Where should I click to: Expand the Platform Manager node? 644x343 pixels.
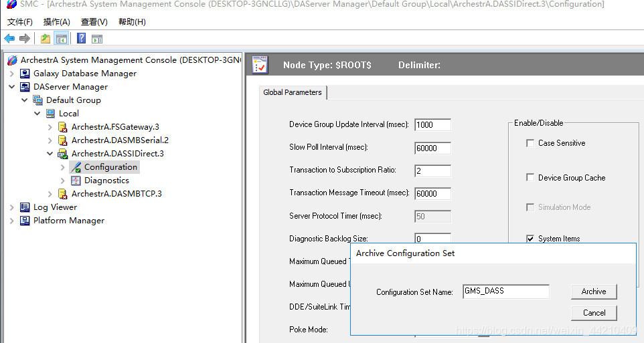(12, 221)
